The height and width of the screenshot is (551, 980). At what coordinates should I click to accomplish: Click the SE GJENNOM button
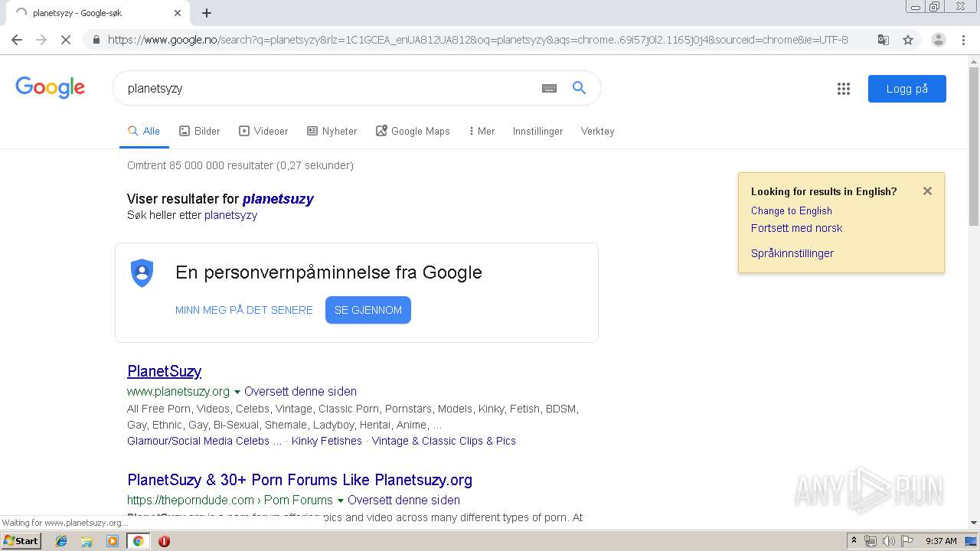(368, 310)
